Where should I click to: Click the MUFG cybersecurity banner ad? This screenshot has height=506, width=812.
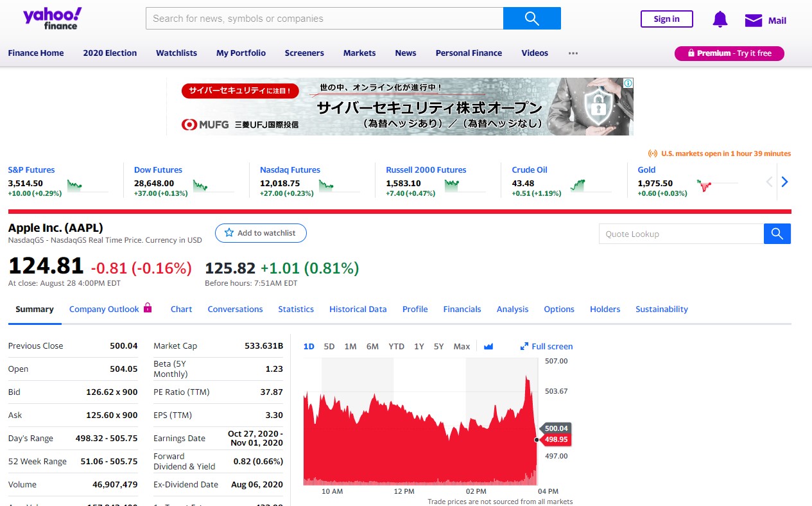click(400, 107)
